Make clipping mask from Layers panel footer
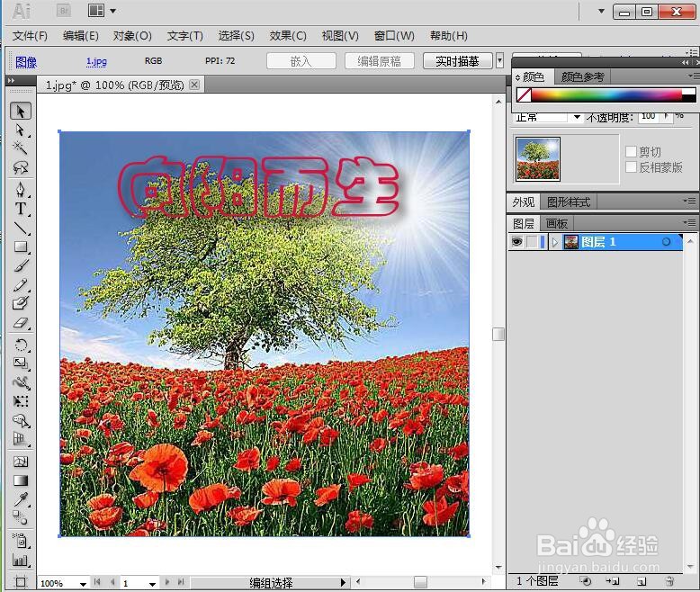The width and height of the screenshot is (700, 592). [585, 581]
